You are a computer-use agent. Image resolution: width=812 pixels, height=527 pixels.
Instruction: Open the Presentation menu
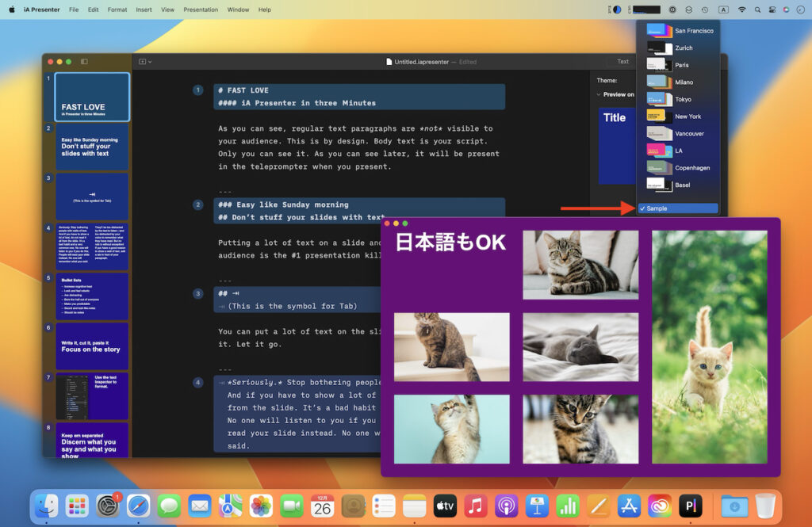[200, 10]
